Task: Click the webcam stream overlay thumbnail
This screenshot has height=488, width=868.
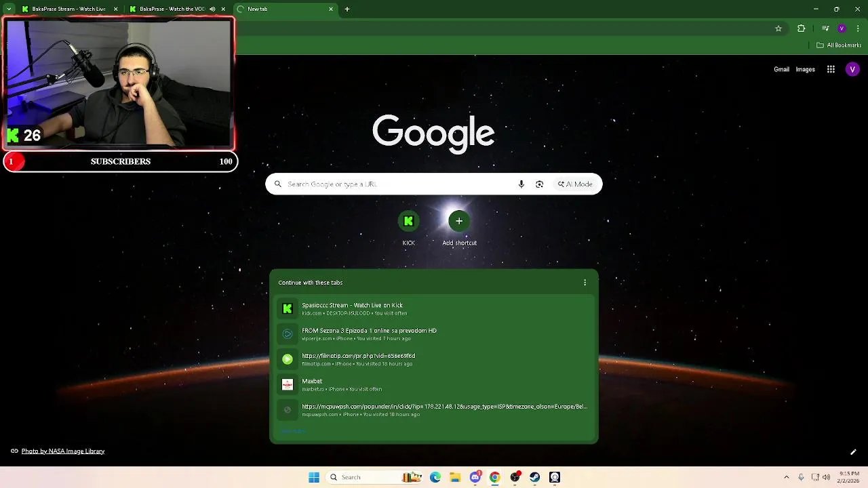Action: point(119,84)
